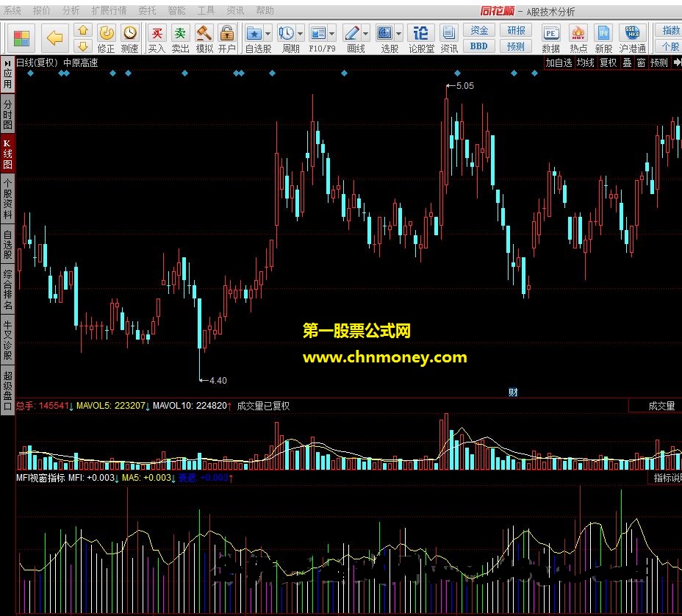Open the 分析 menu
Image resolution: width=682 pixels, height=616 pixels.
click(x=71, y=10)
